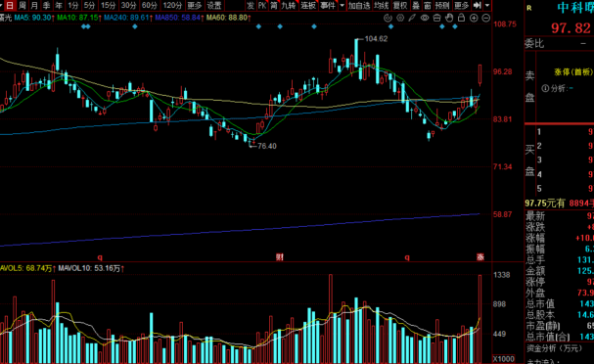
Task: Switch to the 120分 minute chart
Action: [x=172, y=5]
